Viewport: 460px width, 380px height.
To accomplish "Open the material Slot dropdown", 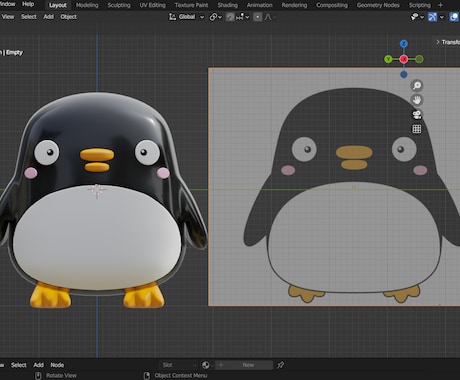I will (x=179, y=365).
